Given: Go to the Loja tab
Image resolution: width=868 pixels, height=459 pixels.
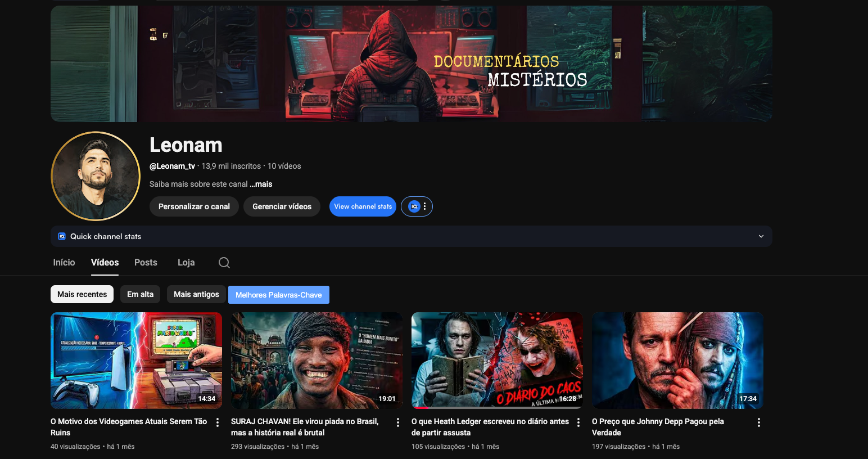Looking at the screenshot, I should tap(186, 263).
